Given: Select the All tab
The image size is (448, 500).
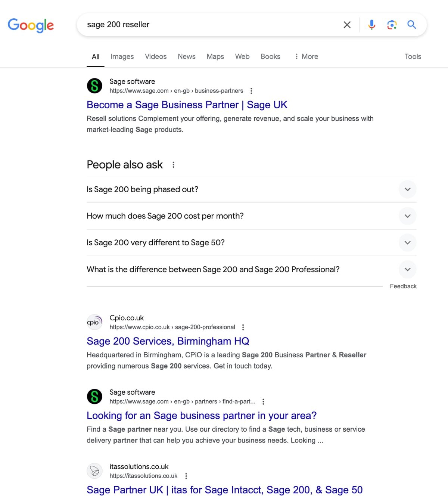Looking at the screenshot, I should click(x=96, y=57).
